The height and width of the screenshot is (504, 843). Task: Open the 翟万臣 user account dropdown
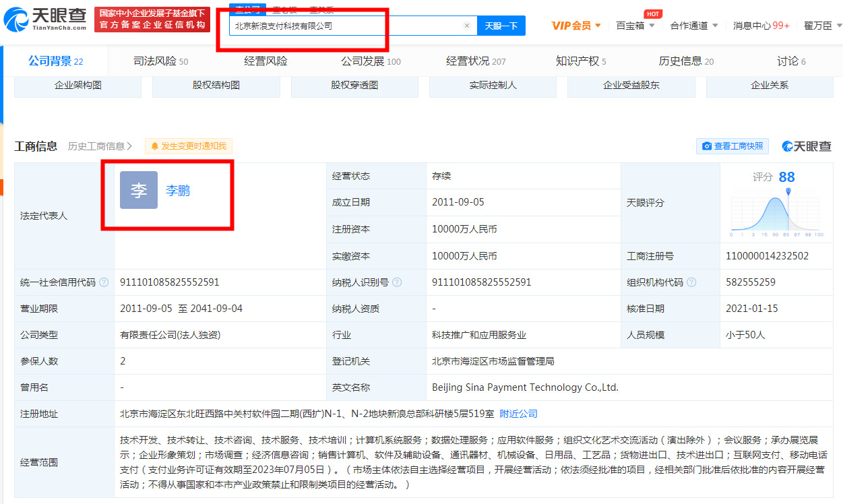point(823,26)
